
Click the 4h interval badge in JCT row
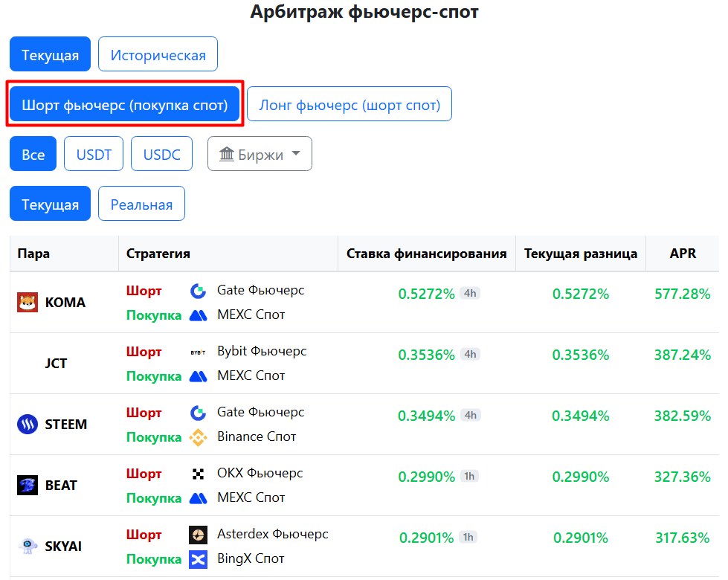point(470,354)
